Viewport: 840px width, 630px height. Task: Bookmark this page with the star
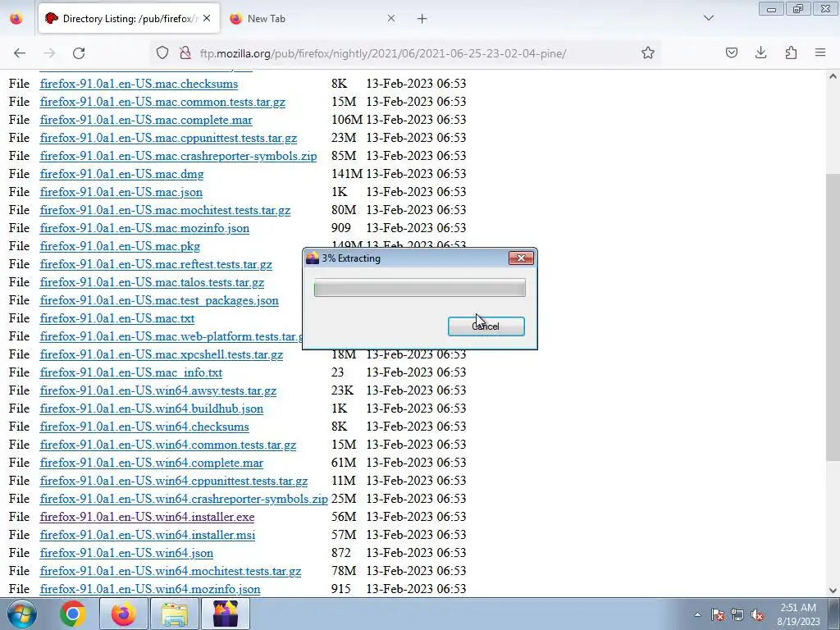[648, 52]
